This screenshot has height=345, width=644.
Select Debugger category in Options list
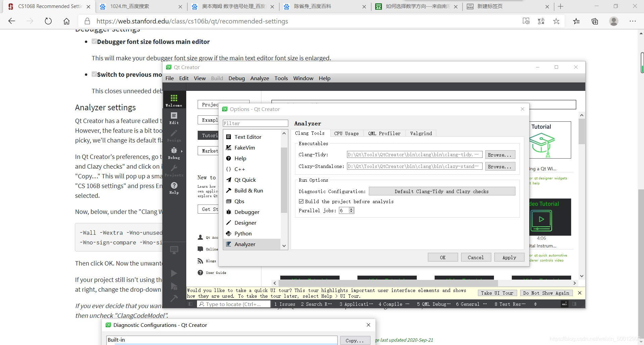click(x=252, y=212)
